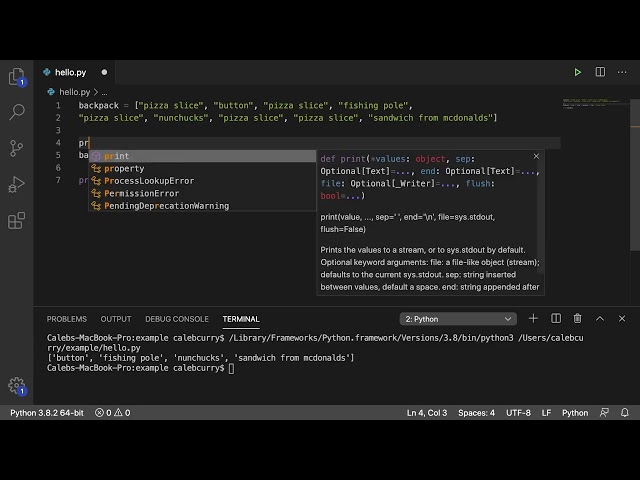The width and height of the screenshot is (640, 480).
Task: Open the Manage gear icon
Action: click(17, 385)
